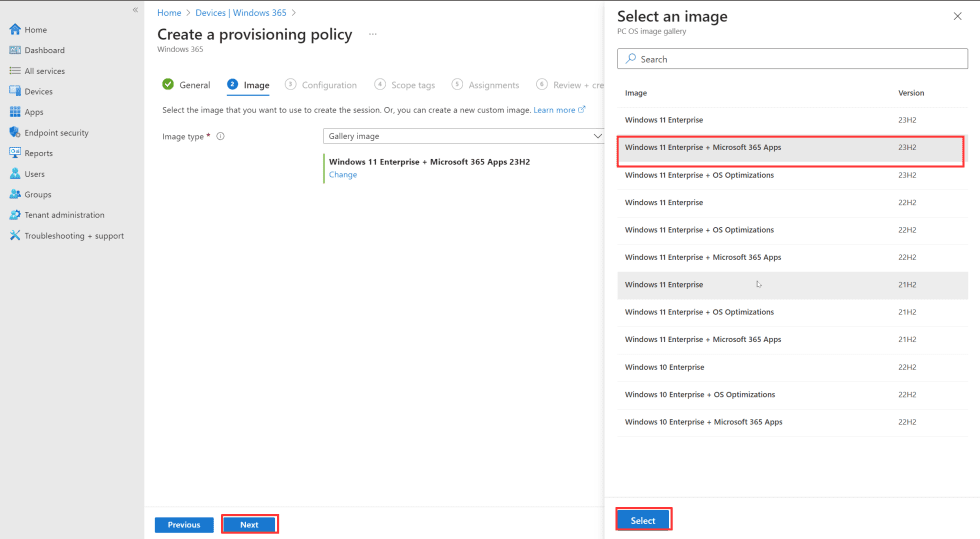
Task: Open the Image type Gallery image dropdown
Action: tap(463, 136)
